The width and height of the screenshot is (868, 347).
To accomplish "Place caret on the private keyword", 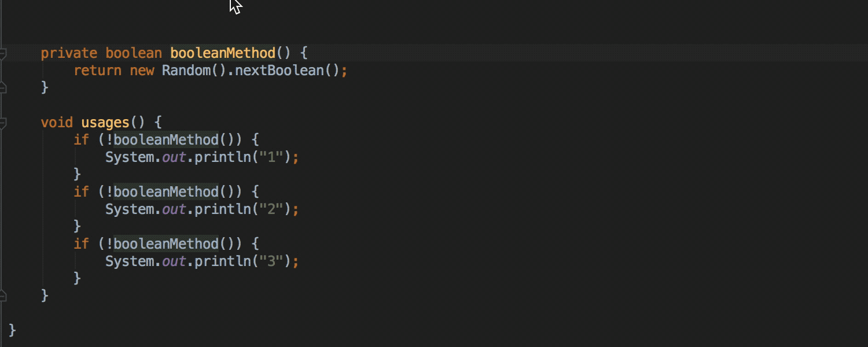I will click(69, 53).
